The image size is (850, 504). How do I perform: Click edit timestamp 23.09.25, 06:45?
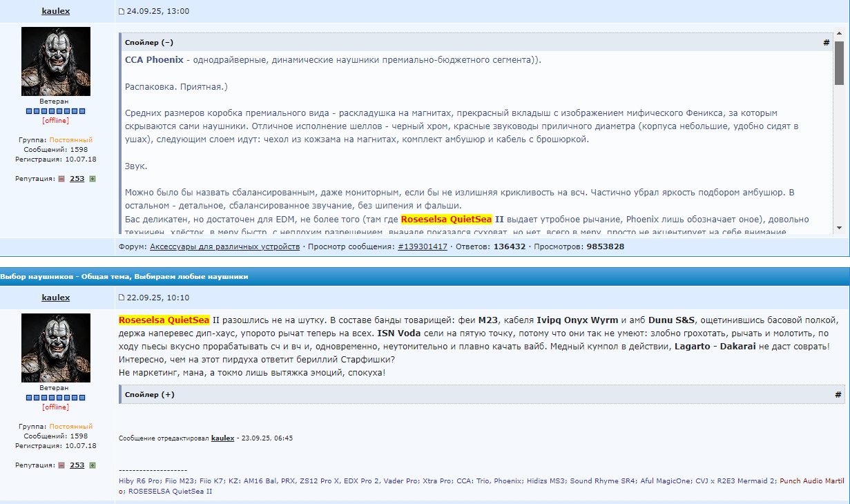(x=266, y=438)
